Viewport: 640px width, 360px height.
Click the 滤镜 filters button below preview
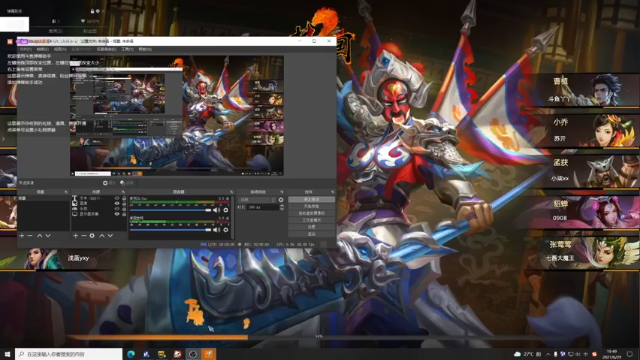[x=127, y=183]
